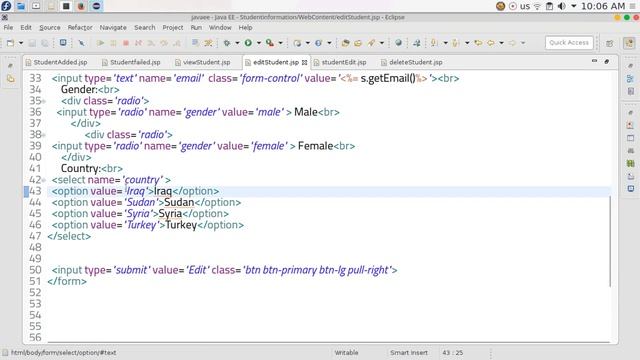640x360 pixels.
Task: Open the file manager from top panel
Action: [21, 6]
